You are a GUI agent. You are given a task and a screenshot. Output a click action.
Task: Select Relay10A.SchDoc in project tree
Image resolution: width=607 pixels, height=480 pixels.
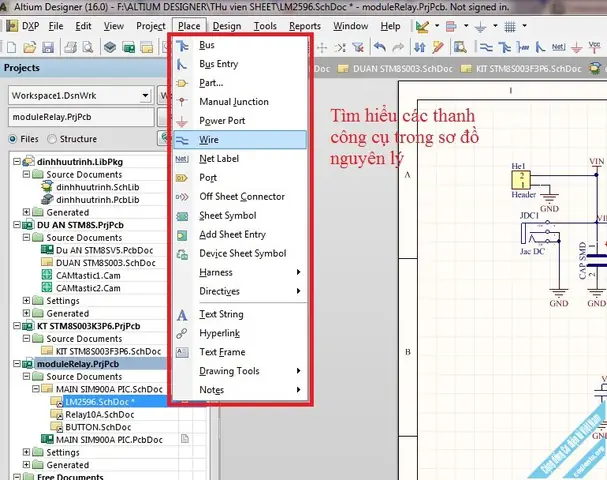[99, 415]
